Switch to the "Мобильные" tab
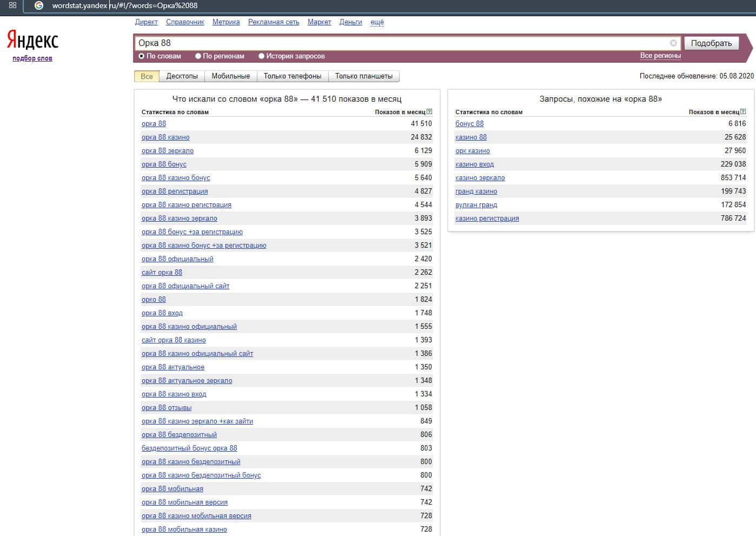Image resolution: width=756 pixels, height=536 pixels. tap(230, 76)
